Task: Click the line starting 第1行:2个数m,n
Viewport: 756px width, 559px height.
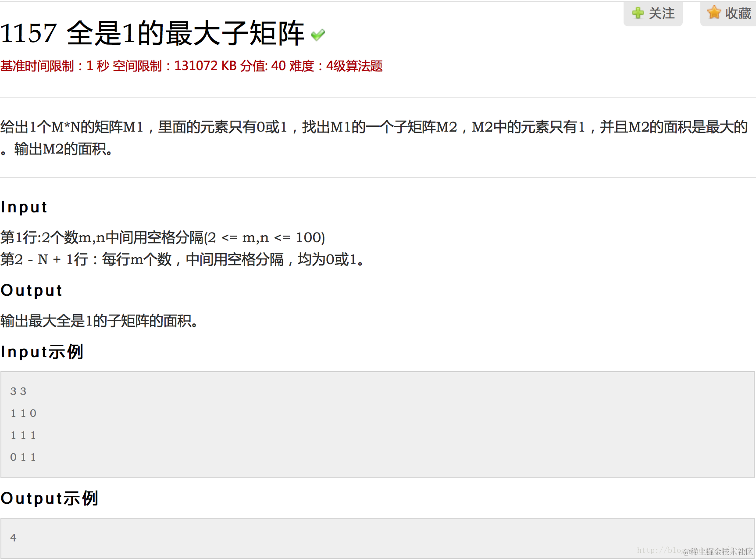Action: [163, 237]
